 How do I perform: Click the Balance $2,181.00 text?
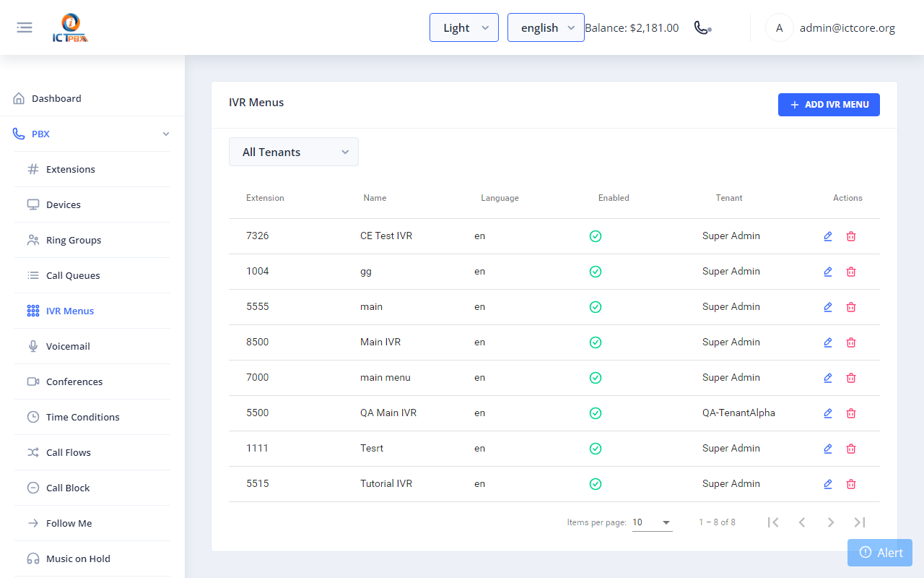(x=632, y=28)
